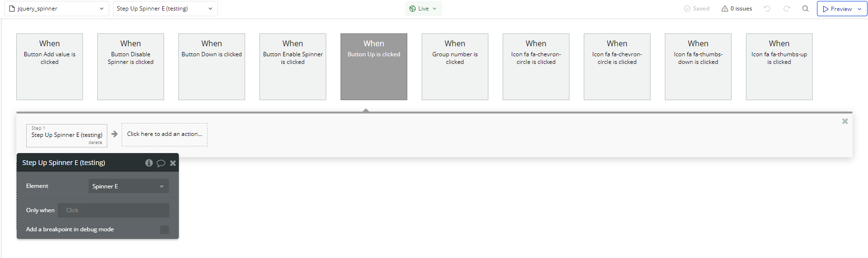The width and height of the screenshot is (868, 258).
Task: Click 'Click here to add an action...'
Action: pos(165,134)
